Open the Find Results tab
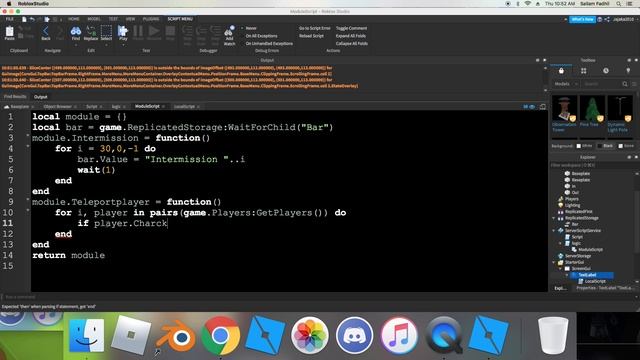This screenshot has height=360, width=640. (x=15, y=97)
